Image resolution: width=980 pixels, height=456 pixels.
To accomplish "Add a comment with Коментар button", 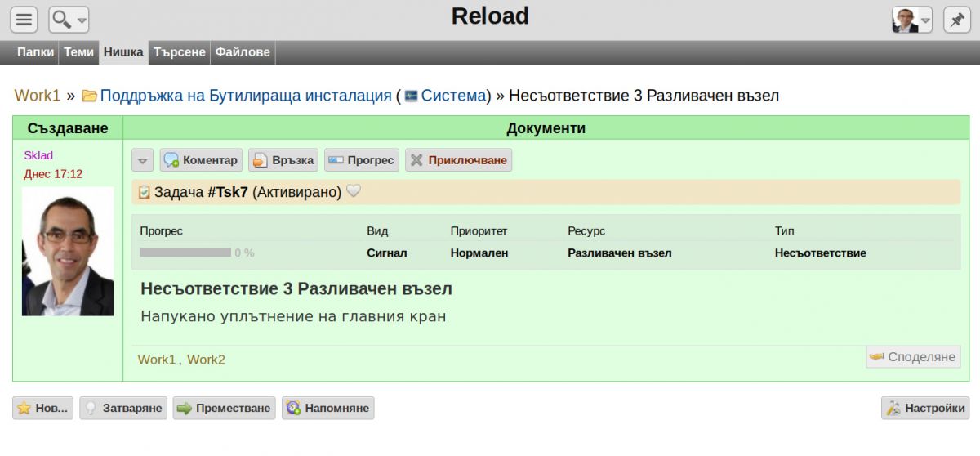I will point(201,160).
